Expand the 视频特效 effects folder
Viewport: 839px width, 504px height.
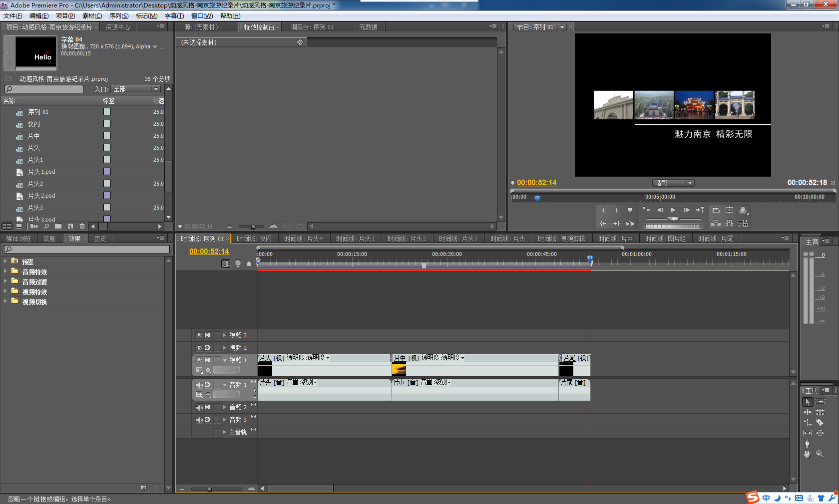pos(5,291)
